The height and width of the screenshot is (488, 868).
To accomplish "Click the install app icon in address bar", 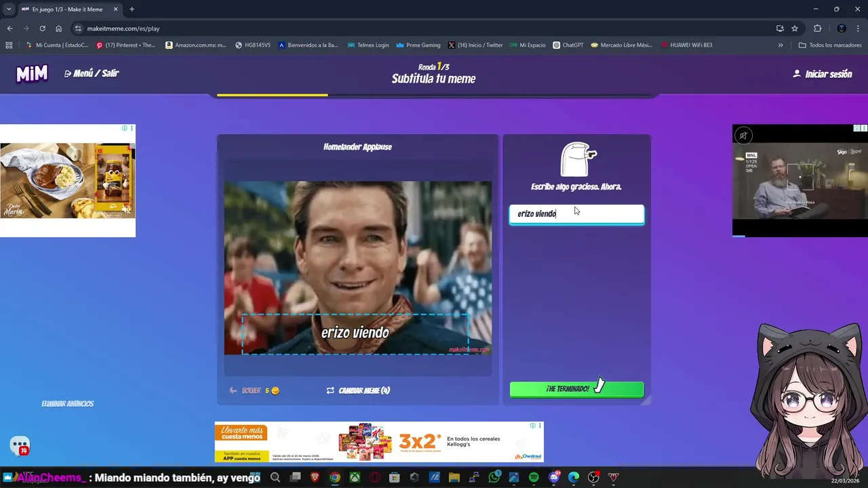I will pos(780,28).
